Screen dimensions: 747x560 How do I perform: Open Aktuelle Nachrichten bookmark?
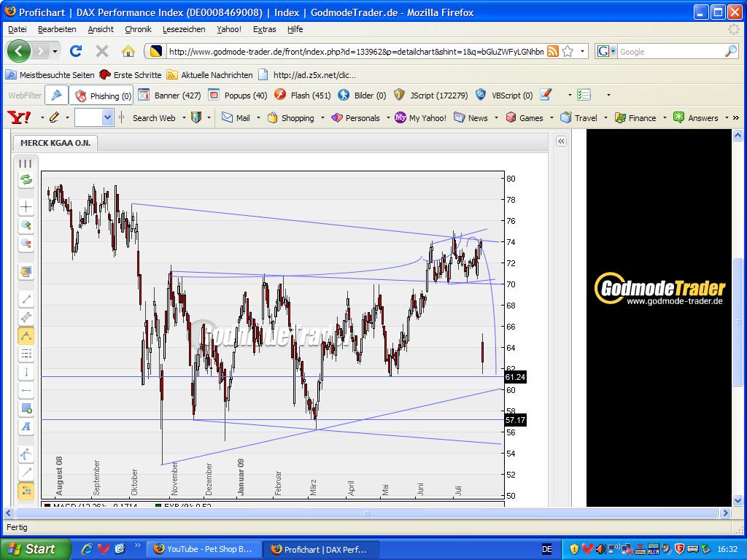[x=216, y=74]
